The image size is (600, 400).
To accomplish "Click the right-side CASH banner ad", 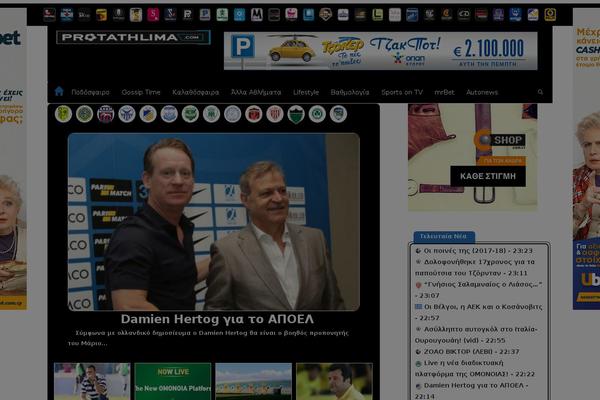I will pos(586,159).
